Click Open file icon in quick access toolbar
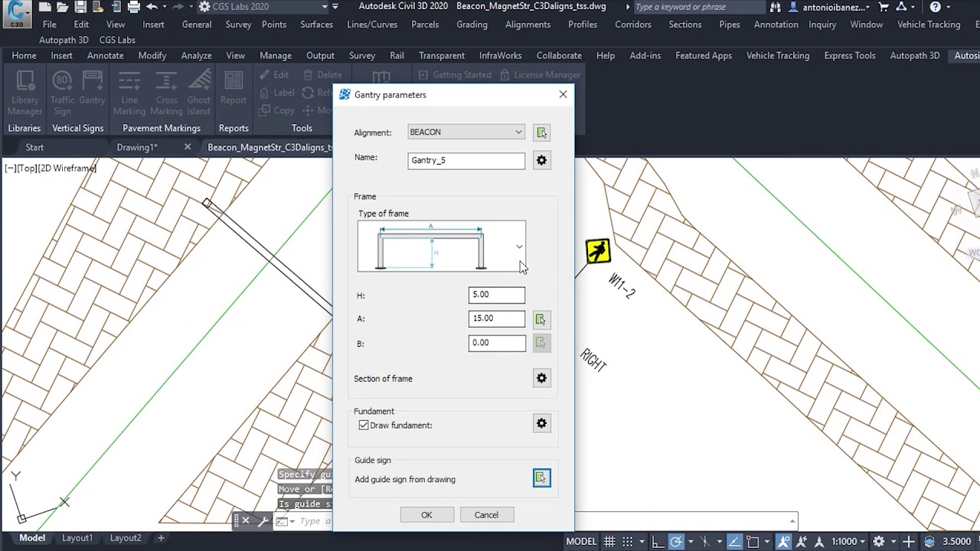The height and width of the screenshot is (551, 980). point(64,7)
